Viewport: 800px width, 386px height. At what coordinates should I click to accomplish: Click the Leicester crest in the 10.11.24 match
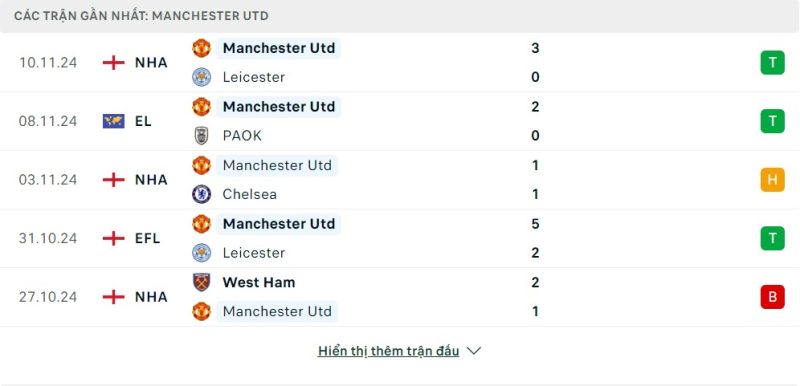202,77
